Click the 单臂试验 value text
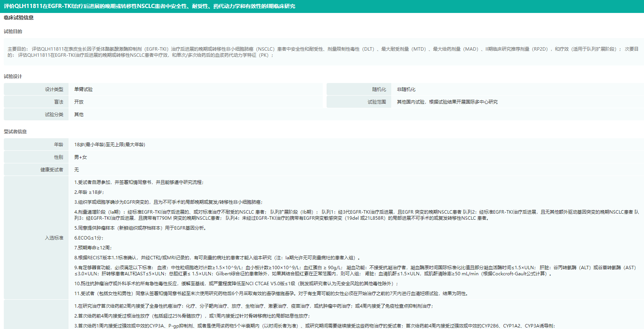This screenshot has width=644, height=329. tap(83, 89)
